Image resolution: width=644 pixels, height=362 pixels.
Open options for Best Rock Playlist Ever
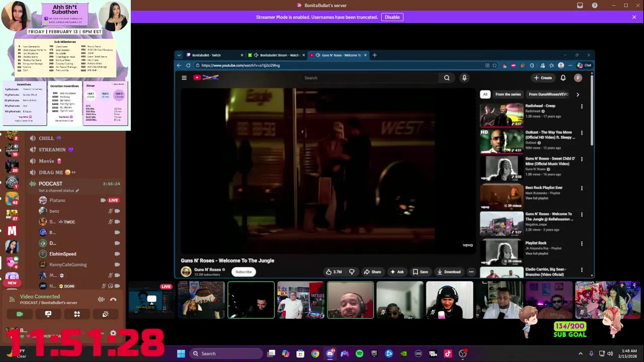coord(582,188)
